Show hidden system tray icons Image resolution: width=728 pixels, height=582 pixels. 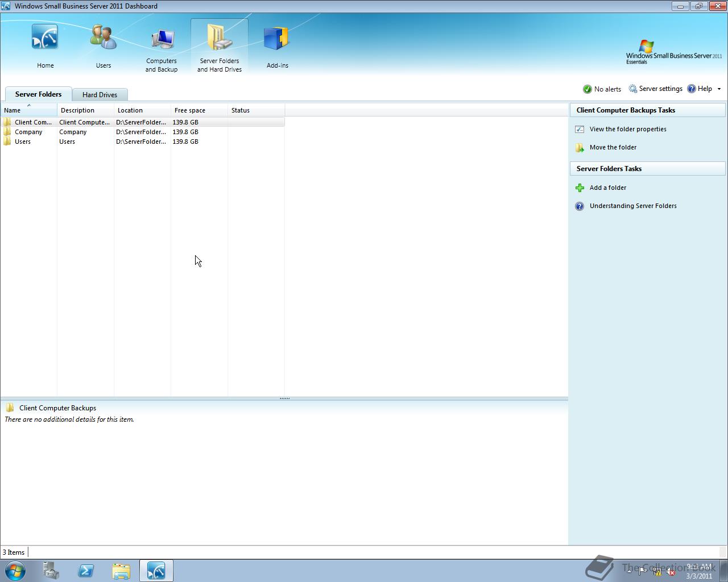pos(629,571)
